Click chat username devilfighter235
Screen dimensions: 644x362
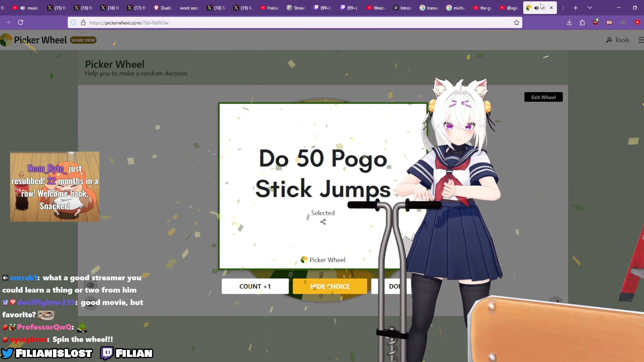[46, 302]
